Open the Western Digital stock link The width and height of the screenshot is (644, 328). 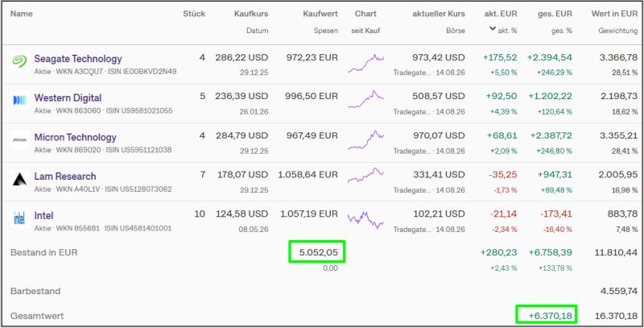point(68,98)
